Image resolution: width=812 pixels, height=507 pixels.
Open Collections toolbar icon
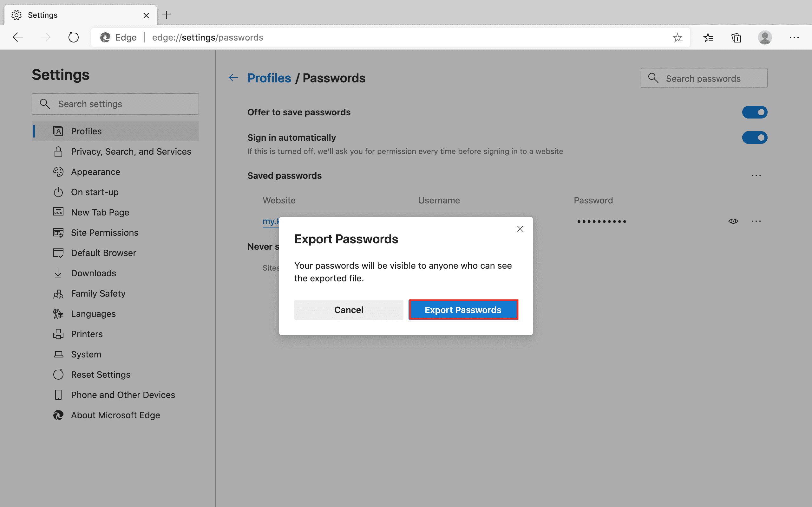736,38
